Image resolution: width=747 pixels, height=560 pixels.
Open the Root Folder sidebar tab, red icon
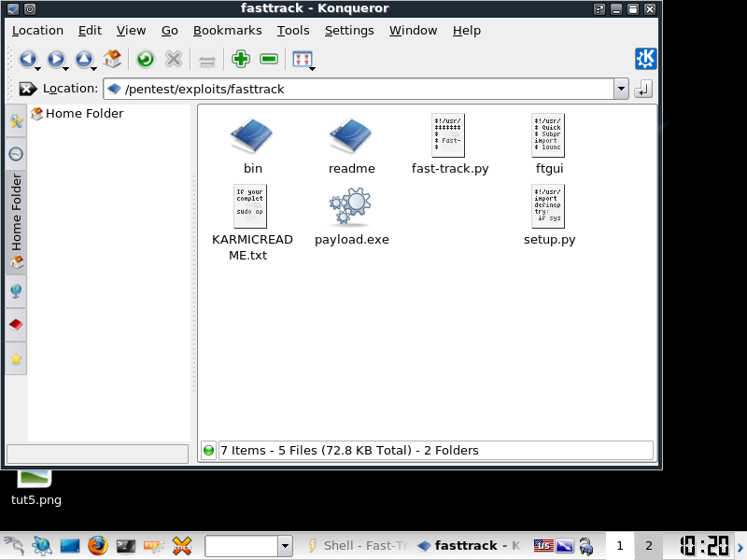pos(16,325)
